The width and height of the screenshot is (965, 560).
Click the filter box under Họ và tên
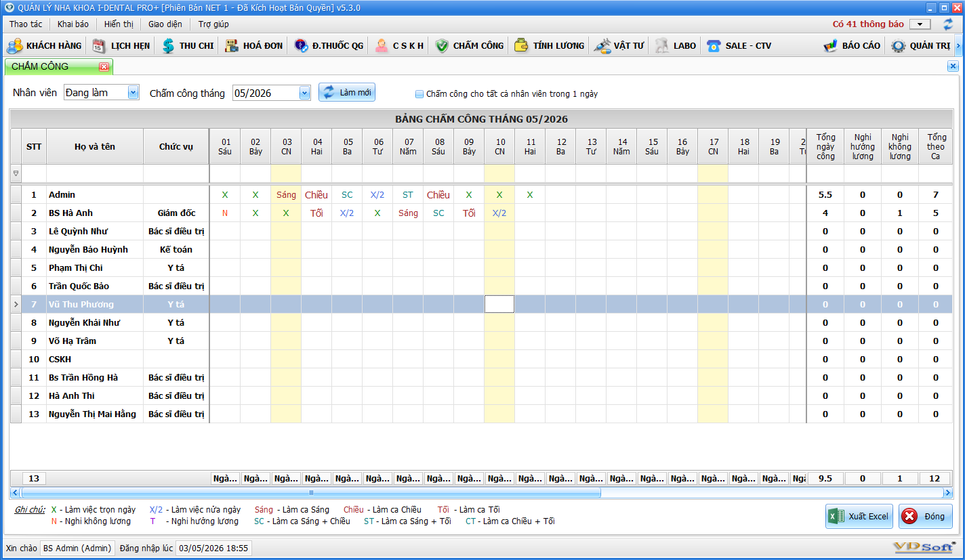95,173
